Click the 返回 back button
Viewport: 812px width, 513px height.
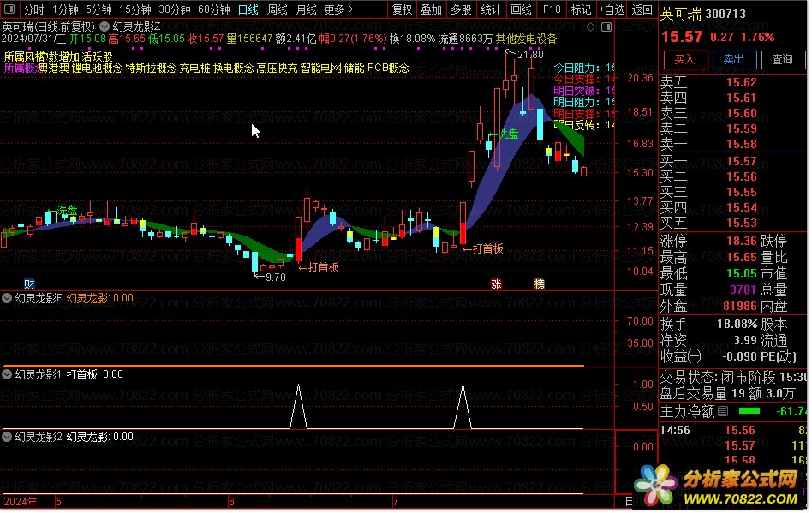642,9
